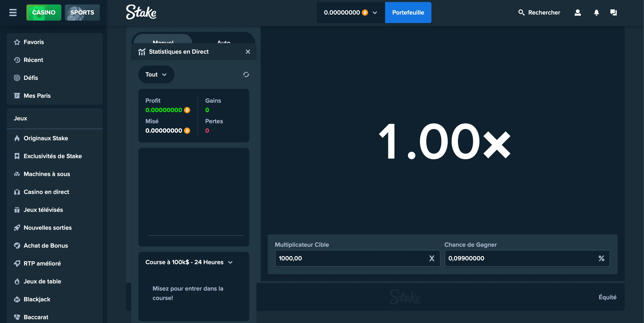Open the Tout filter dropdown
This screenshot has height=323, width=644.
click(156, 74)
